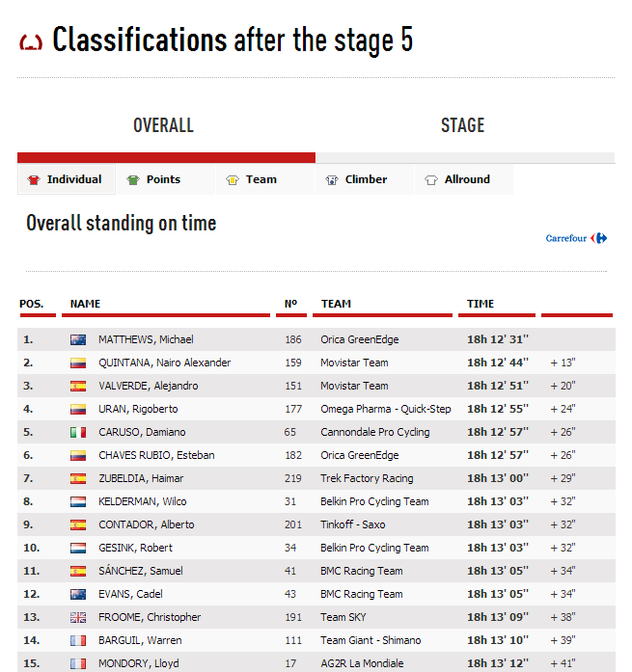
Task: Click the Australian flag next to Matthews
Action: 78,339
